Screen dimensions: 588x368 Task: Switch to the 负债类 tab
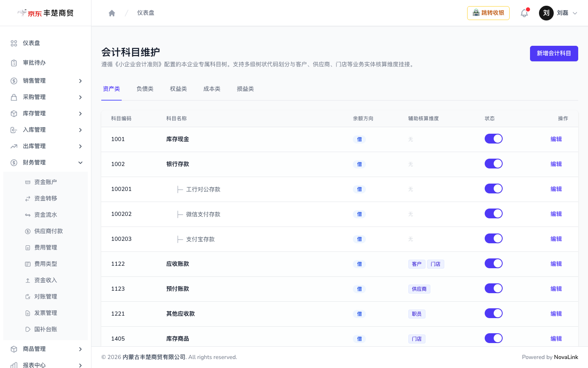[145, 89]
